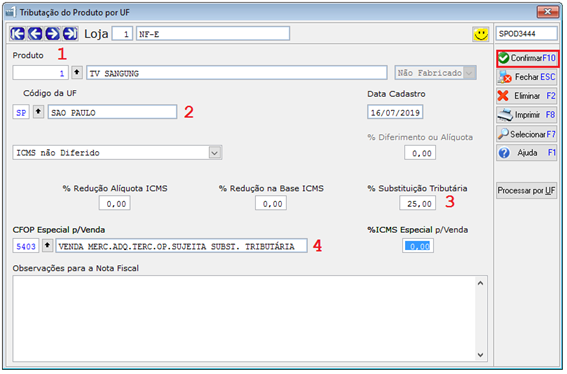The height and width of the screenshot is (374, 567).
Task: Open Ajuda F1 help
Action: click(x=526, y=153)
